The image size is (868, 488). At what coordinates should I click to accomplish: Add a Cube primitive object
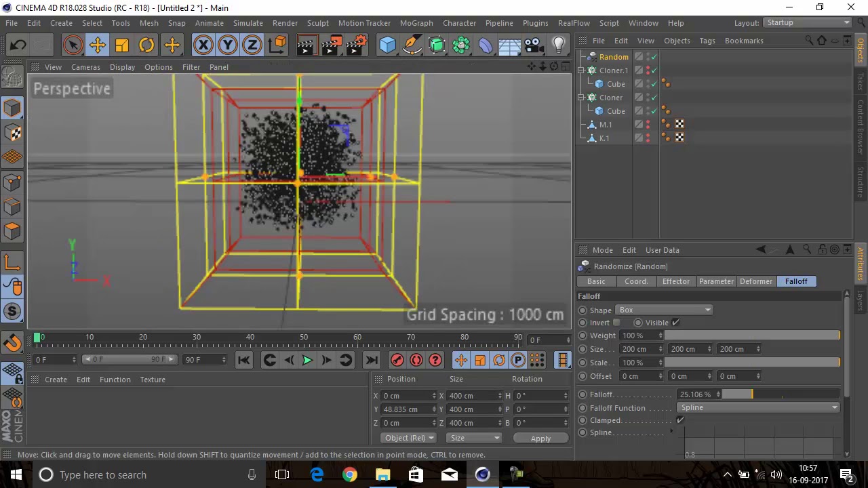(x=387, y=45)
